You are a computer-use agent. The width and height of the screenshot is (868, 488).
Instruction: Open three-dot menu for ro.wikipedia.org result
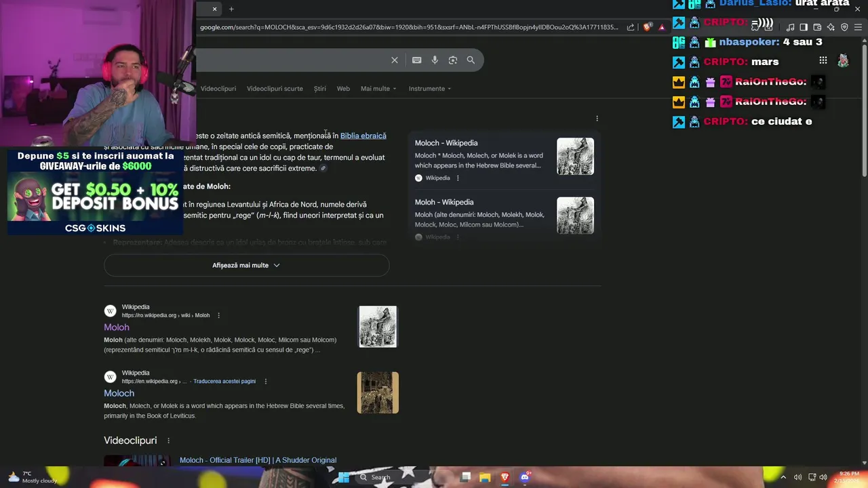[x=218, y=315]
